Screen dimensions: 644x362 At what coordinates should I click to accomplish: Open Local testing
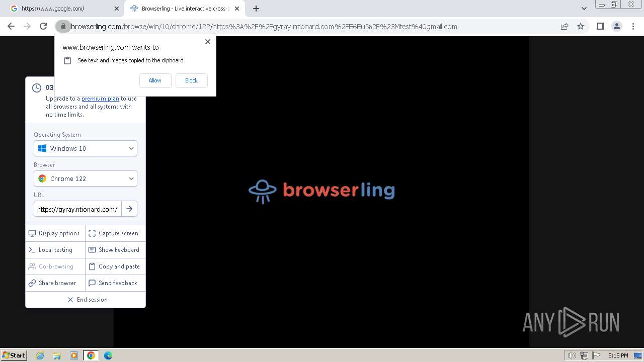[x=55, y=250]
